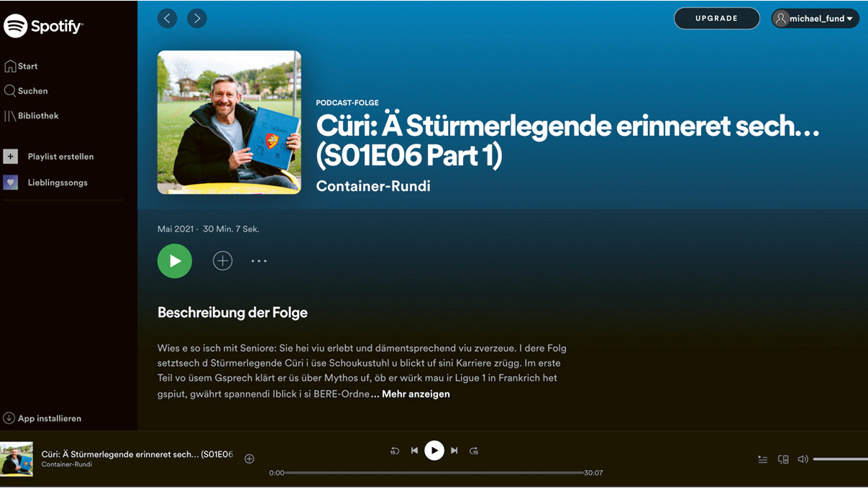Click the App installieren link
868x488 pixels.
coord(42,418)
